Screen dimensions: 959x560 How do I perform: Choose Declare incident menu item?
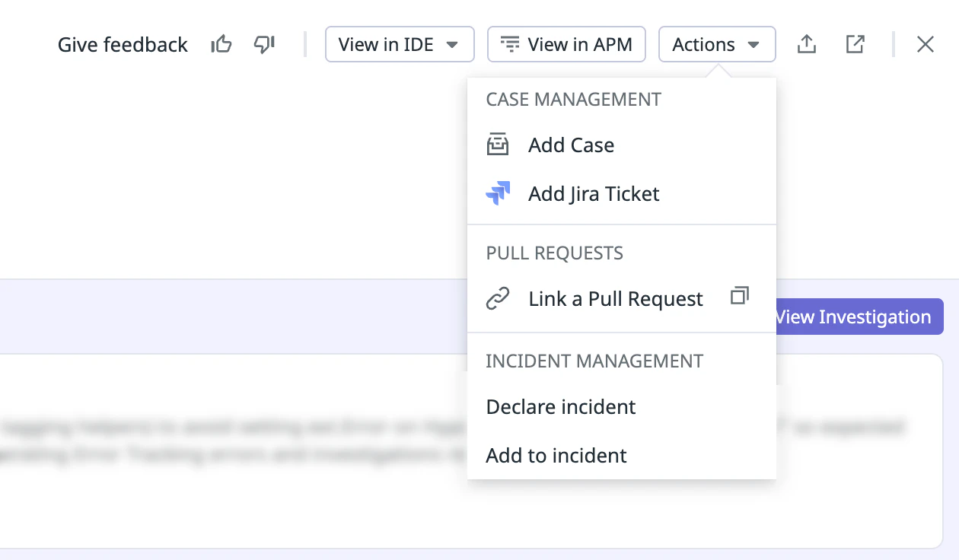(x=561, y=407)
